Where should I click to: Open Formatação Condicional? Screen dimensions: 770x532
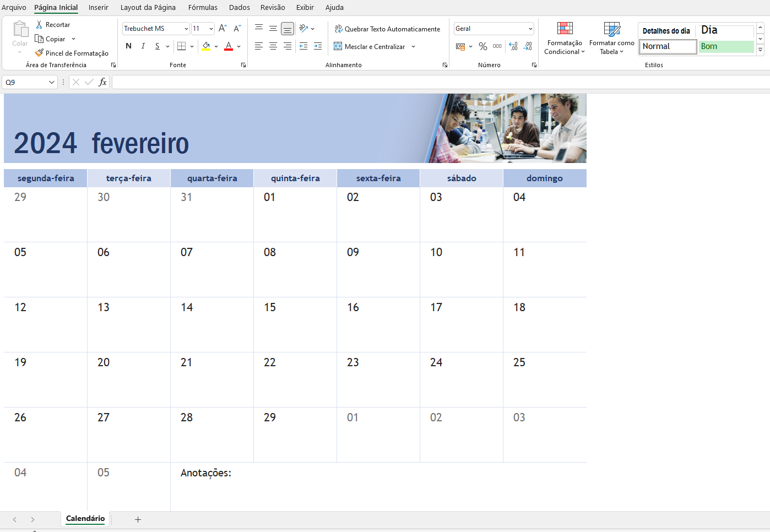(x=565, y=39)
